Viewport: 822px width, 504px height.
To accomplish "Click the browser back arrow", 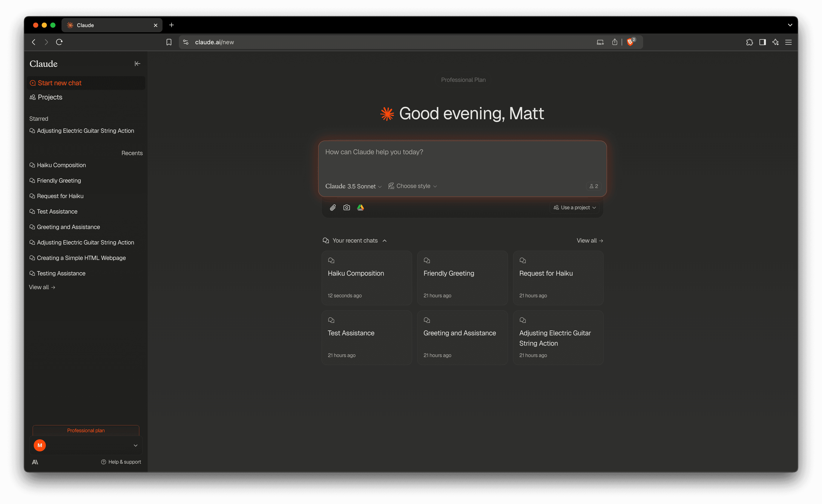I will [34, 42].
